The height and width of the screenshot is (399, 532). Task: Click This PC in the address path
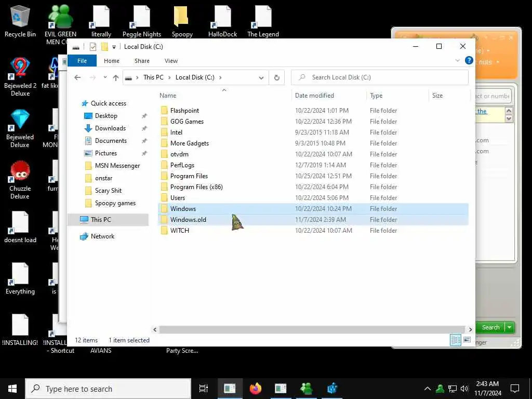pos(153,77)
